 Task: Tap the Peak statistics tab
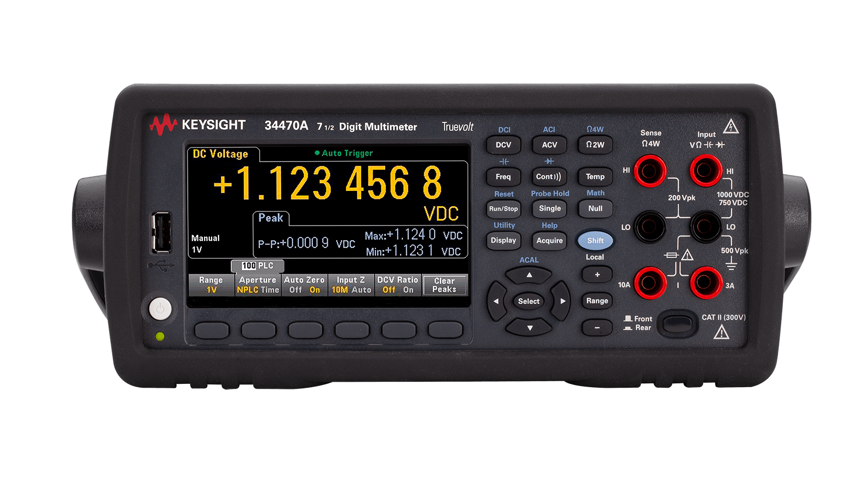[271, 218]
